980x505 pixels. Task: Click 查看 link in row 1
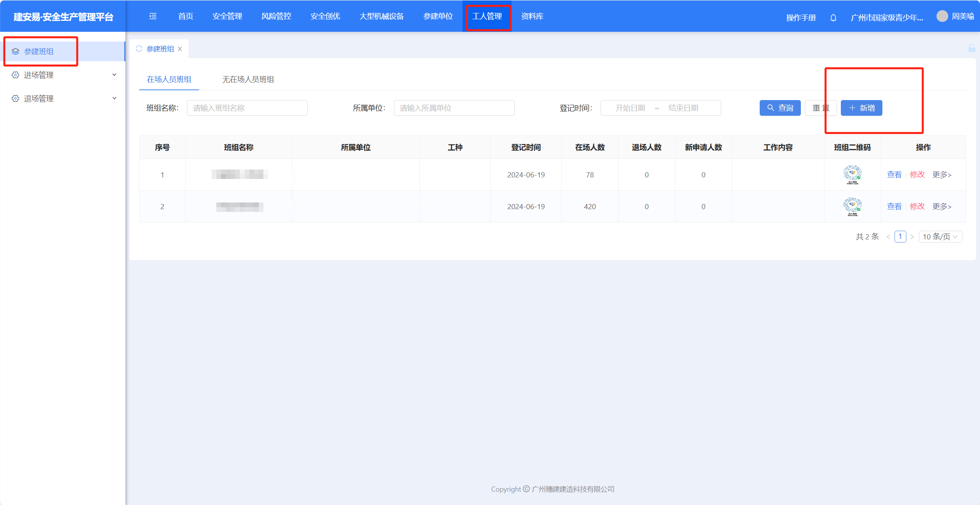894,175
